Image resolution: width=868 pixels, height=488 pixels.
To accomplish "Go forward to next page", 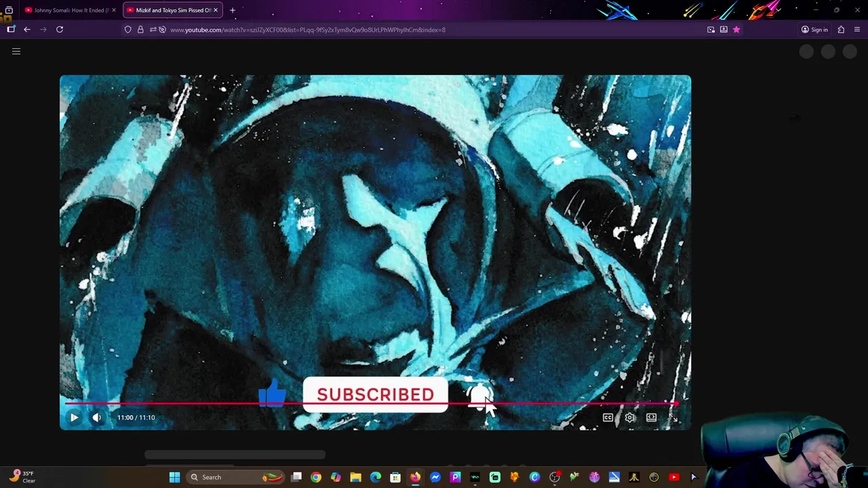I will (x=43, y=30).
